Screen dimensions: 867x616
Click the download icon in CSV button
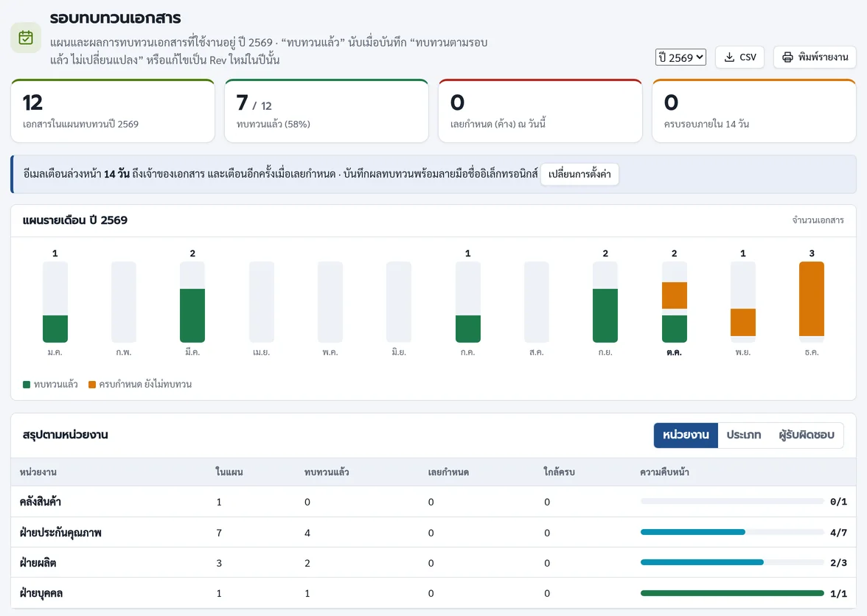[729, 57]
